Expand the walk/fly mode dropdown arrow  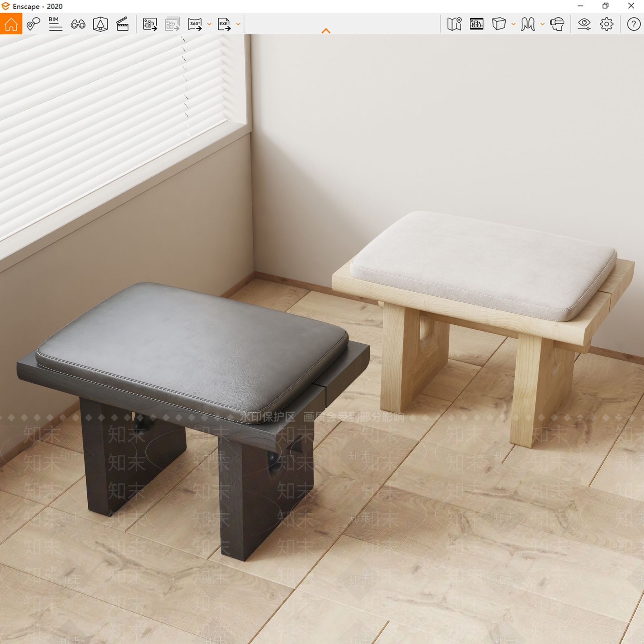tap(542, 24)
